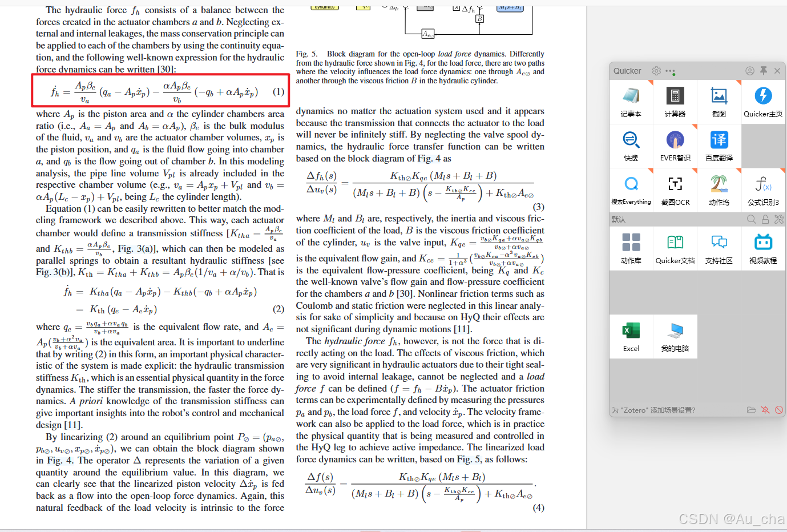The width and height of the screenshot is (787, 532).
Task: Launch Excel from the Quicker panel
Action: (631, 336)
